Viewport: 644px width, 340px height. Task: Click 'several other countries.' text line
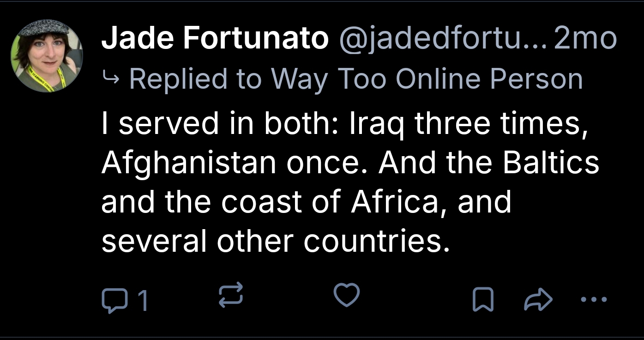click(x=275, y=241)
